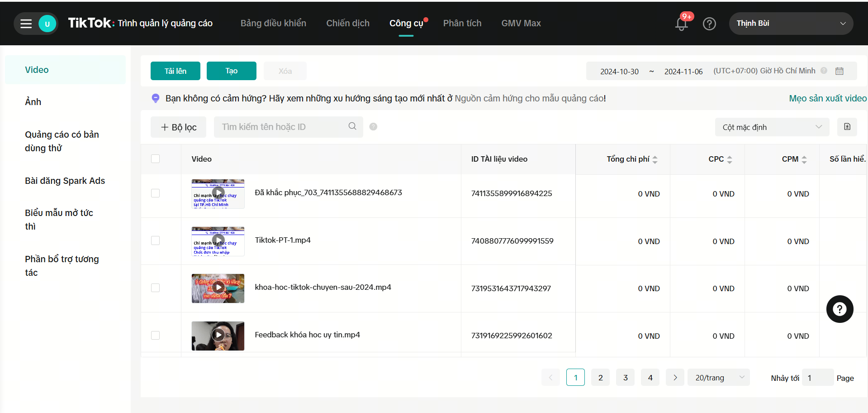Open Bài đăng Spark Ads sidebar item

click(x=66, y=181)
